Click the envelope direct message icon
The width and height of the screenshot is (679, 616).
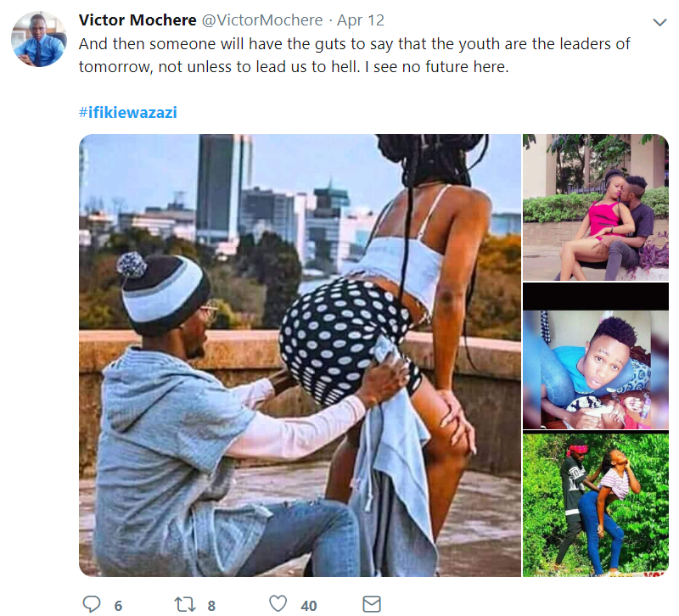[x=371, y=604]
